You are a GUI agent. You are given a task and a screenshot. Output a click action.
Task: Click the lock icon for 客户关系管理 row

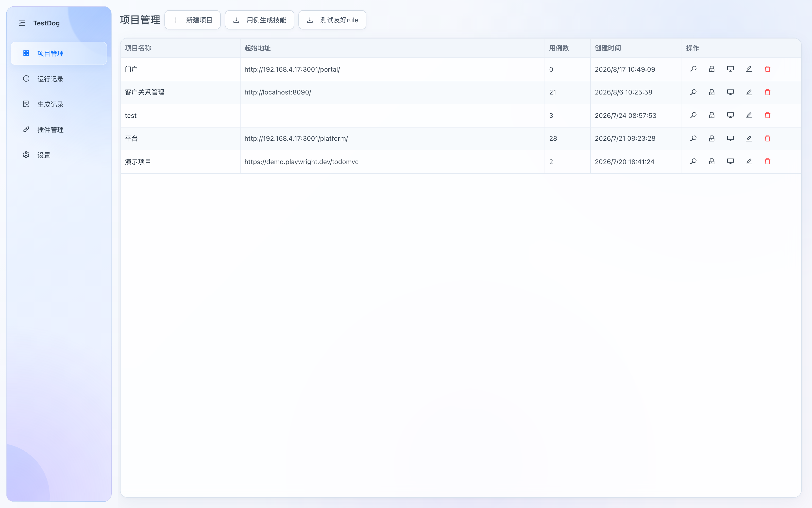(x=712, y=92)
